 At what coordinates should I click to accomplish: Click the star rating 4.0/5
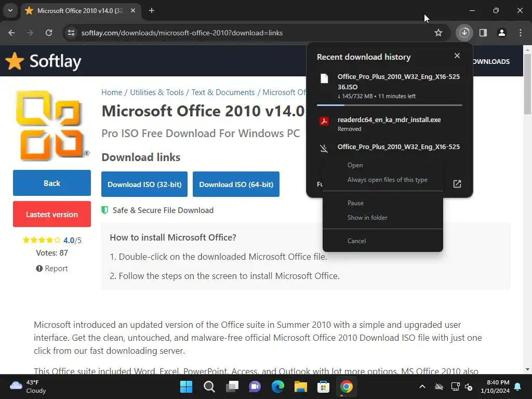[x=52, y=240]
